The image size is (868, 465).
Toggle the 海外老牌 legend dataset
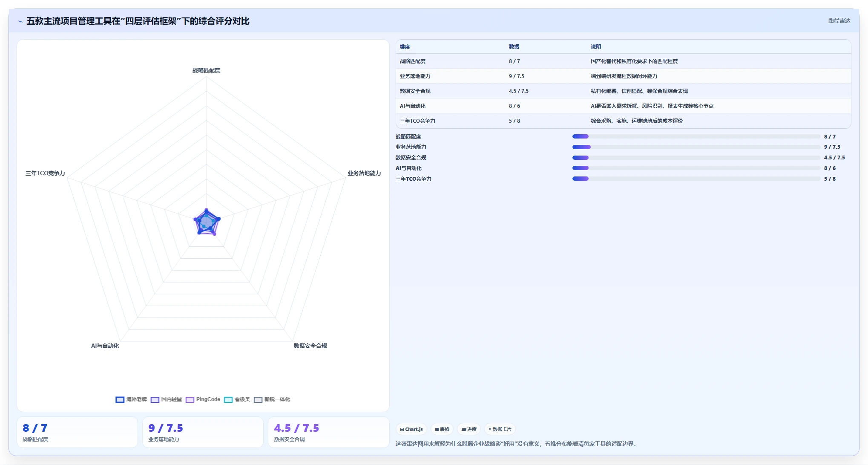[131, 399]
